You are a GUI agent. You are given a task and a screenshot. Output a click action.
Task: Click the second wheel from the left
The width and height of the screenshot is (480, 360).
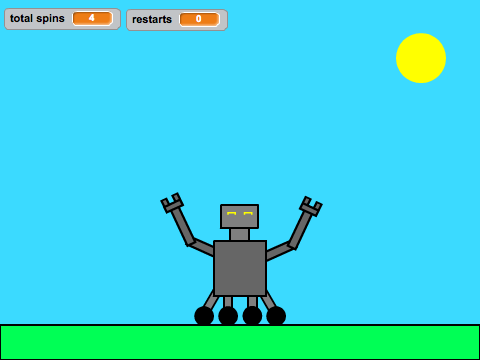click(x=228, y=316)
